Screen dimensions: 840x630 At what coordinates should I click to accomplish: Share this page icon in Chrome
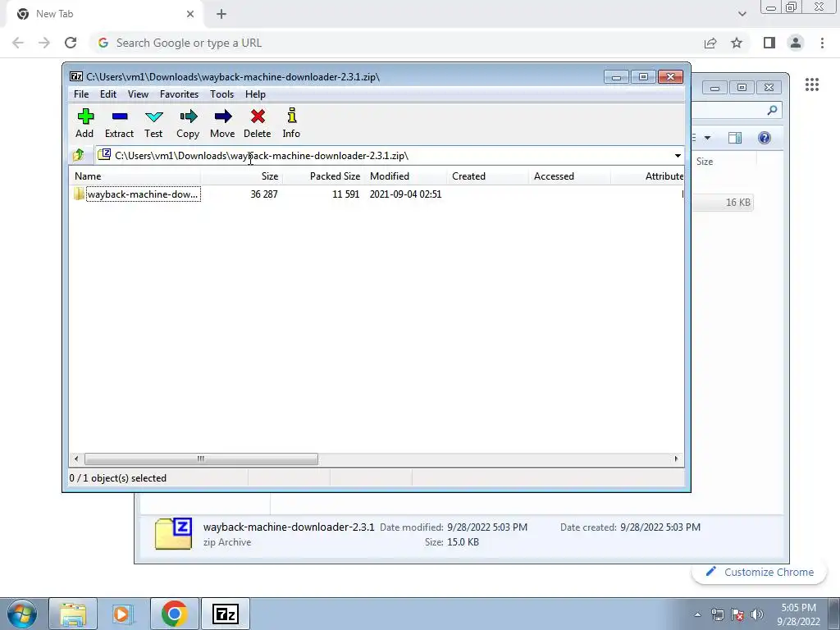(710, 43)
